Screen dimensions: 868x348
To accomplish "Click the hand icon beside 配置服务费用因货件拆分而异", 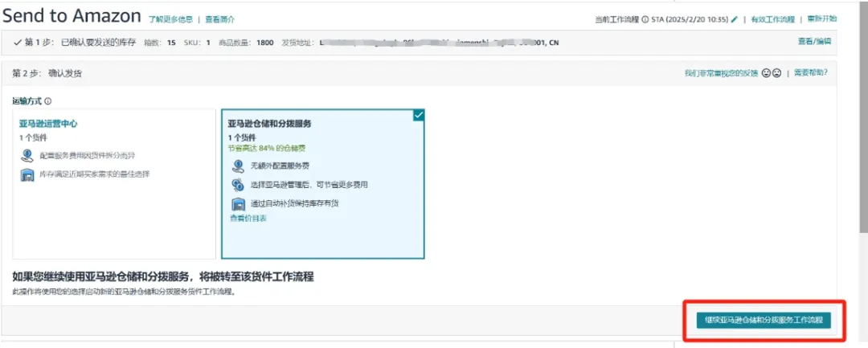I will tap(27, 155).
